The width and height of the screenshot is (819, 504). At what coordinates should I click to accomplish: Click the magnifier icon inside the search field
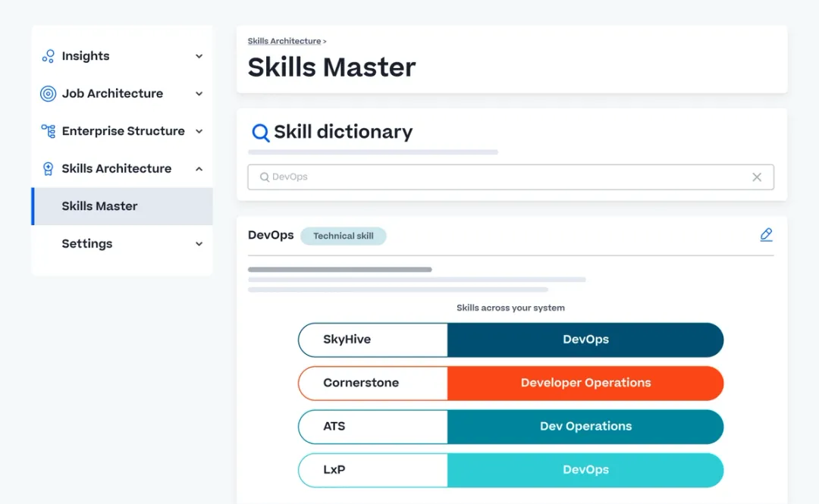coord(265,177)
